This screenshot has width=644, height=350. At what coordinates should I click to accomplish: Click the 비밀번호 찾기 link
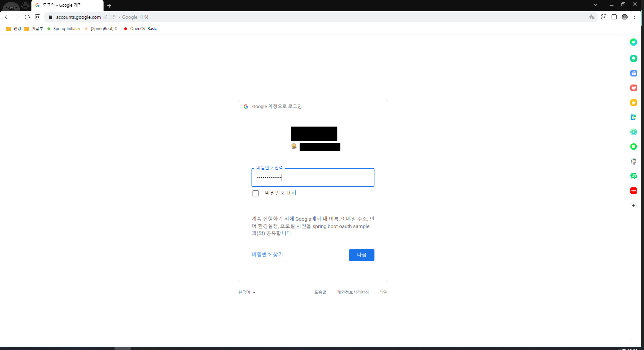point(267,254)
